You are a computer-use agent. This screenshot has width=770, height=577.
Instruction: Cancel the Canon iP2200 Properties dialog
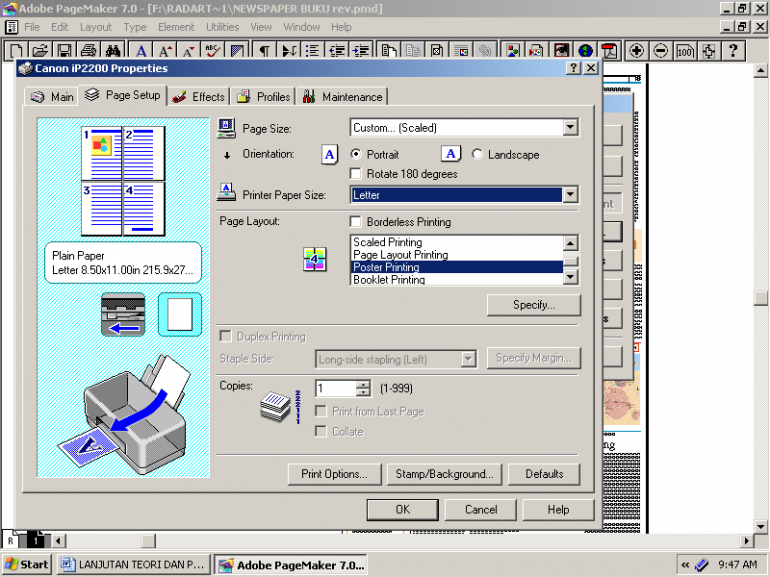pyautogui.click(x=481, y=510)
